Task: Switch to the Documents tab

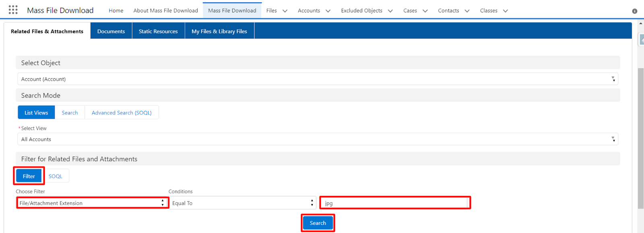Action: pyautogui.click(x=111, y=31)
